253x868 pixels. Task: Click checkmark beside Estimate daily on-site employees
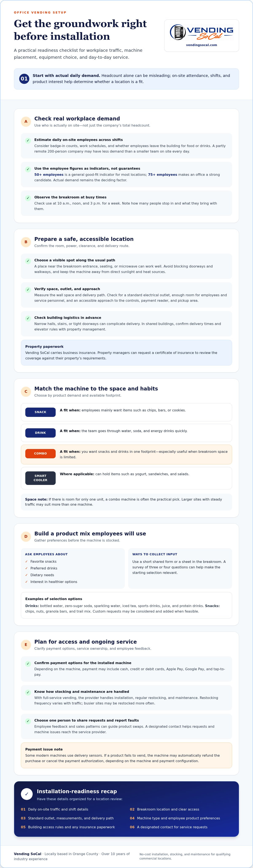(x=28, y=141)
